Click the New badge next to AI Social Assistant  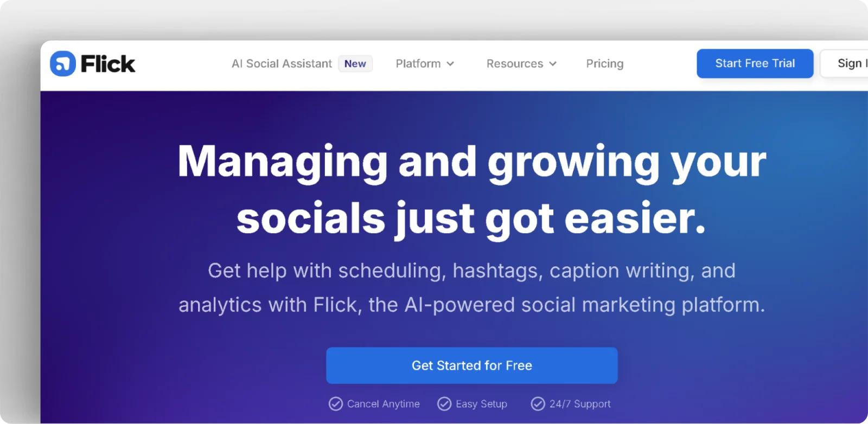point(355,63)
